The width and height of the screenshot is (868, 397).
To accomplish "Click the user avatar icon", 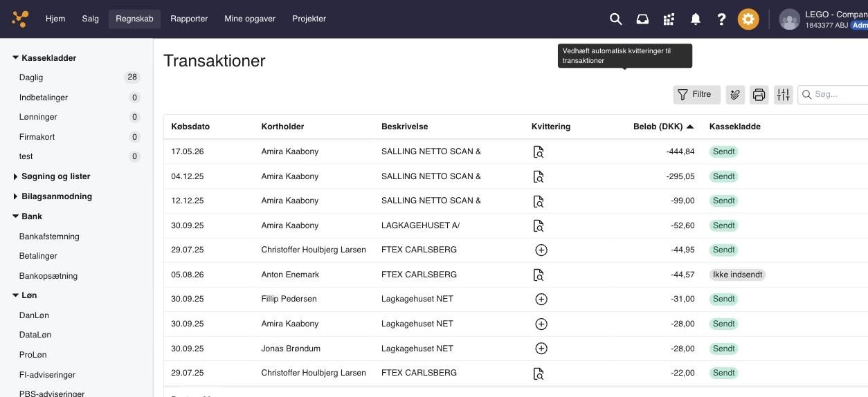I will coord(789,19).
